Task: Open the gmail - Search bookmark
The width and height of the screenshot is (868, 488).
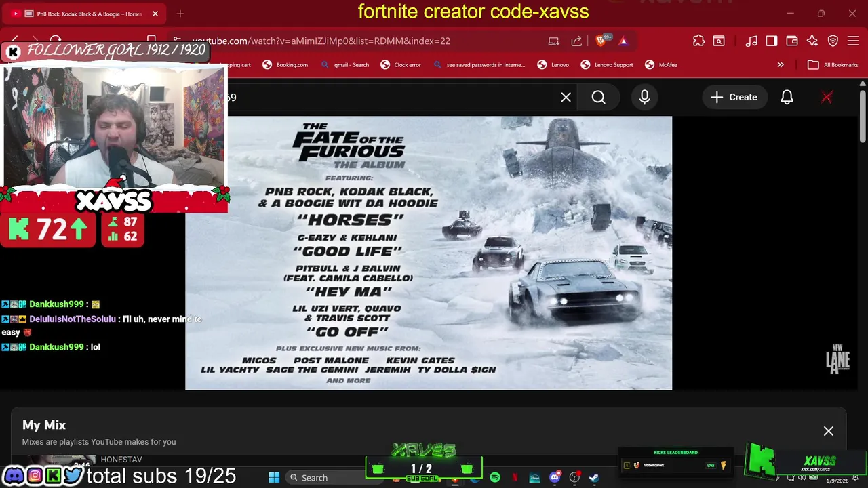Action: pyautogui.click(x=344, y=65)
